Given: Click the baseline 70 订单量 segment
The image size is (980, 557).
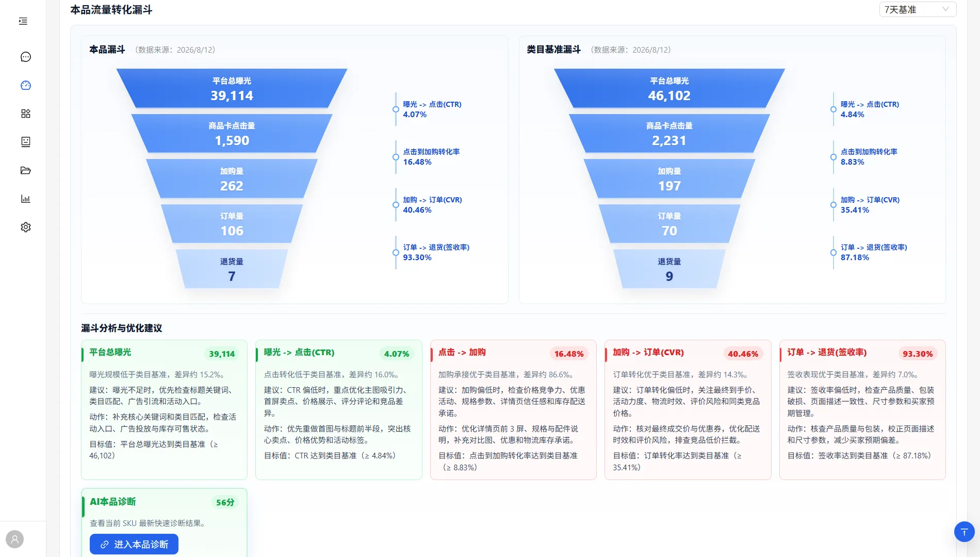Looking at the screenshot, I should (669, 224).
